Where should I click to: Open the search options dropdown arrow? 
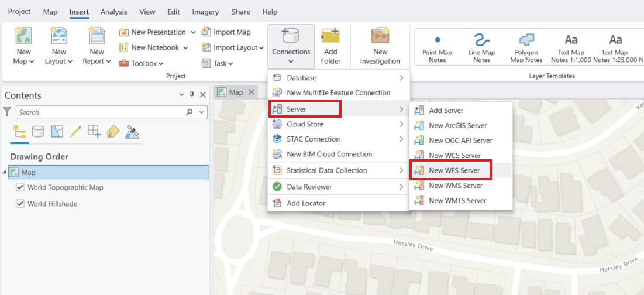pos(201,112)
